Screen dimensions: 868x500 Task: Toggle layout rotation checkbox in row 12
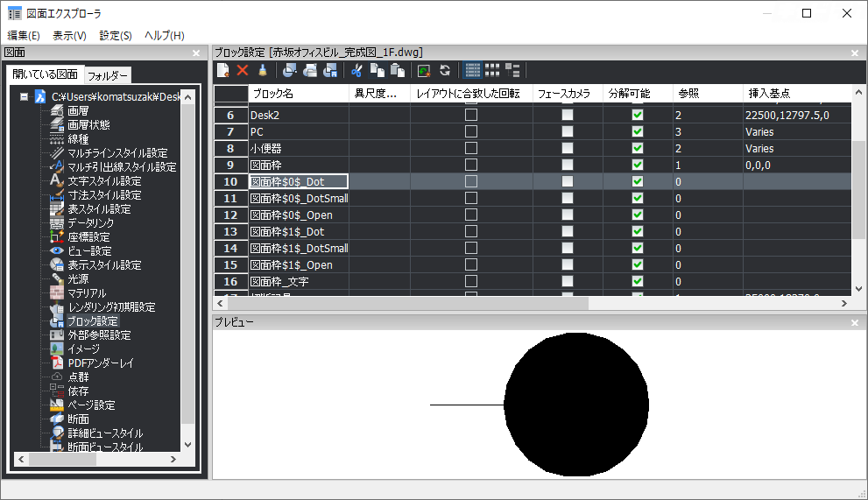point(471,215)
